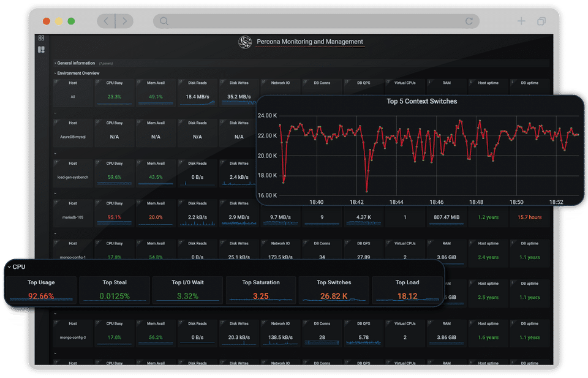Screen dimensions: 588x378
Task: Open the panel layout icon in sidebar
Action: point(41,50)
